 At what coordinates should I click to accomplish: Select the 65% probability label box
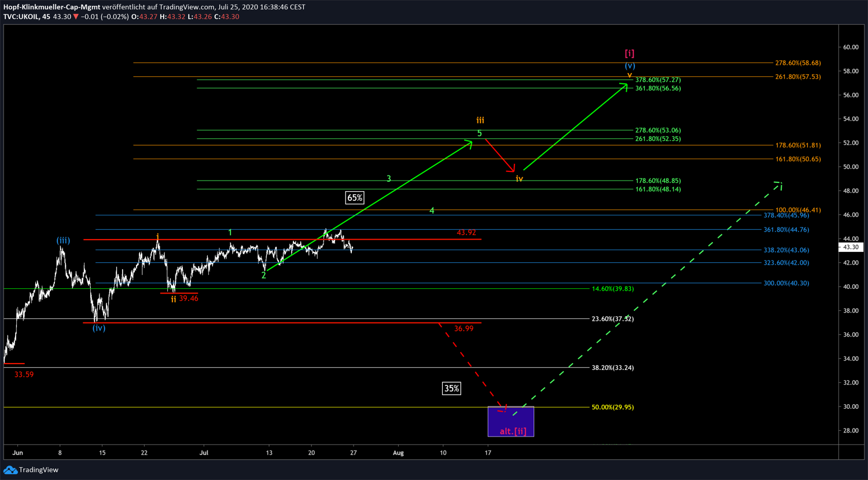(x=354, y=198)
